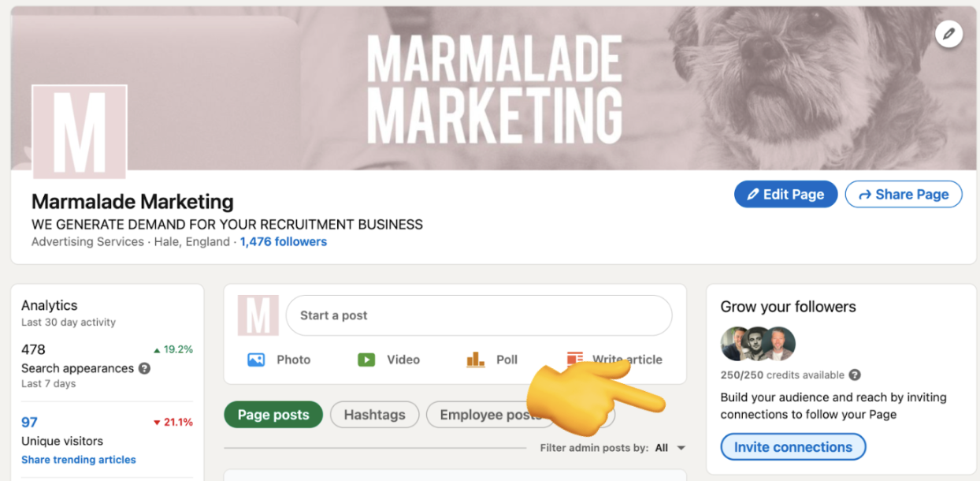Image resolution: width=980 pixels, height=481 pixels.
Task: Open the 1,476 followers link
Action: tap(284, 242)
